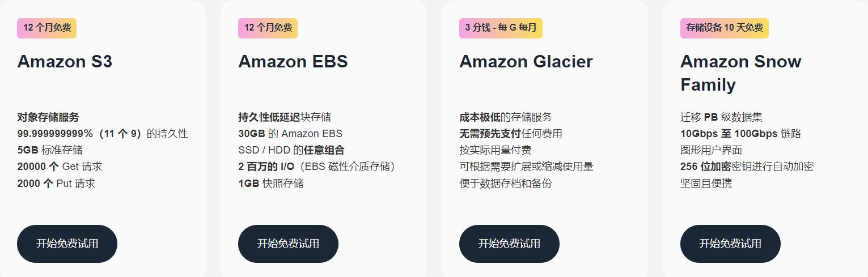This screenshot has width=868, height=277.
Task: Select the 3 分钱 - 每 G 每月 badge
Action: coord(501,28)
